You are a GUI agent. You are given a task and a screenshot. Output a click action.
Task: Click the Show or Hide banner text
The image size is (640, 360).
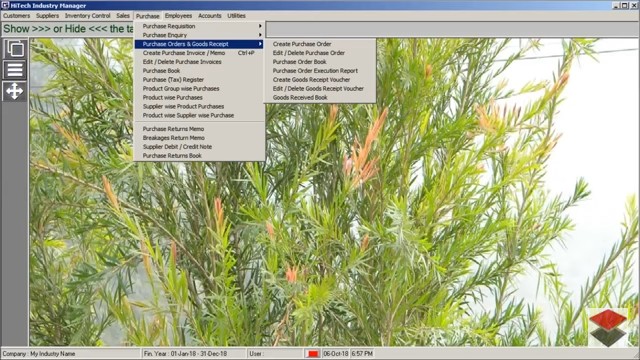point(68,29)
